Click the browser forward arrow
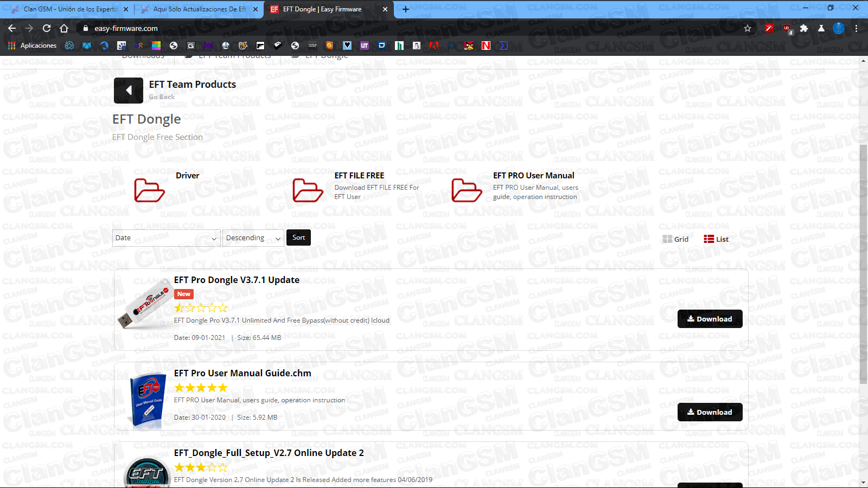This screenshot has width=868, height=488. tap(29, 28)
